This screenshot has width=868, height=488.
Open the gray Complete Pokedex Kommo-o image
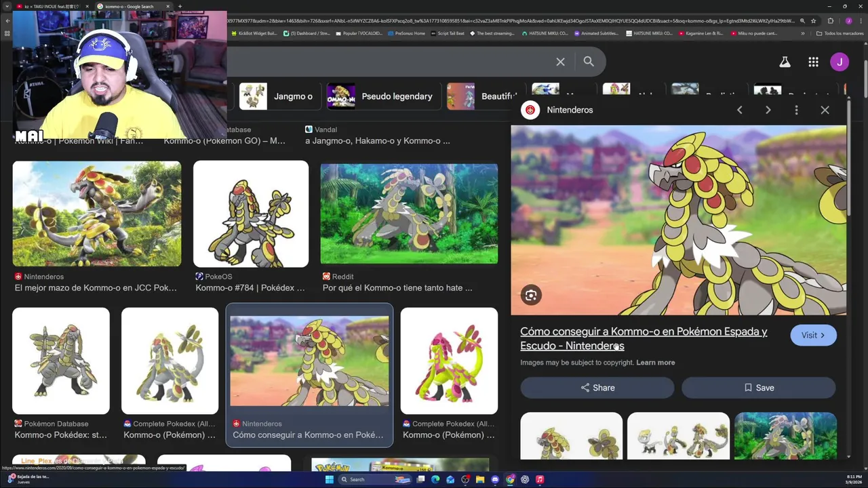[x=170, y=361]
